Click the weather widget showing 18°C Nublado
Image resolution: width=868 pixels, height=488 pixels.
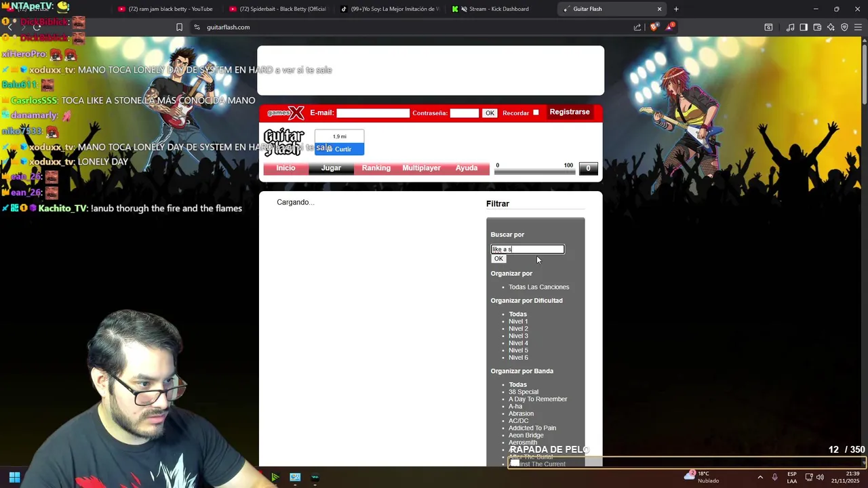(x=703, y=477)
